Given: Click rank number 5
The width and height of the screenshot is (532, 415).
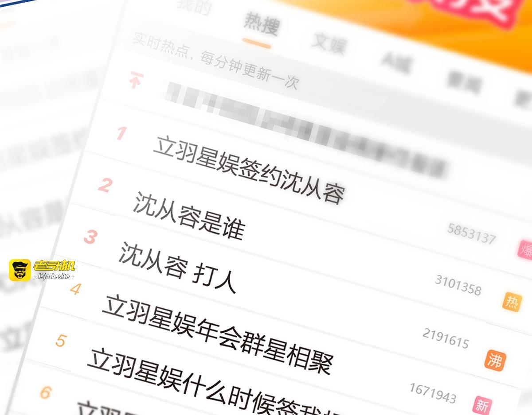Looking at the screenshot, I should tap(61, 341).
